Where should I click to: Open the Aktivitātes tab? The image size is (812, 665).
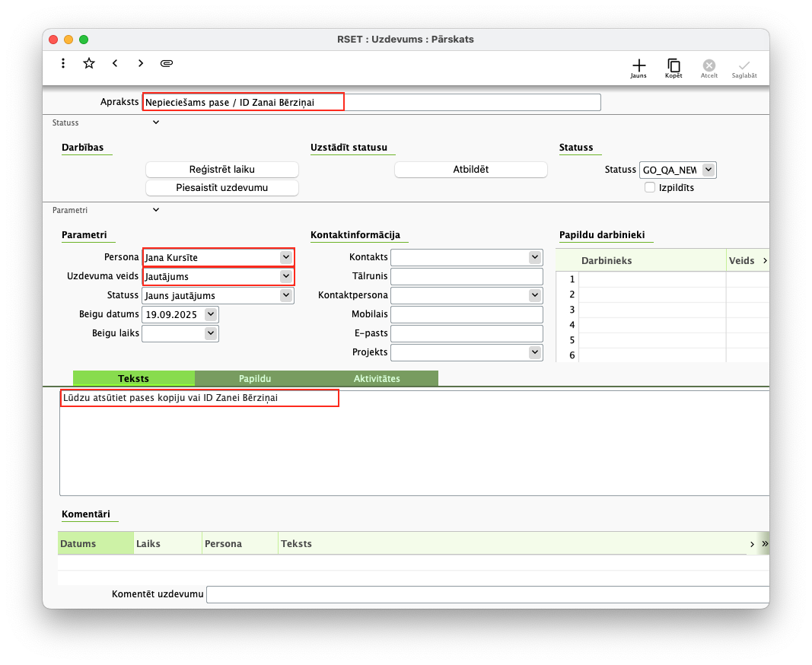pyautogui.click(x=377, y=378)
